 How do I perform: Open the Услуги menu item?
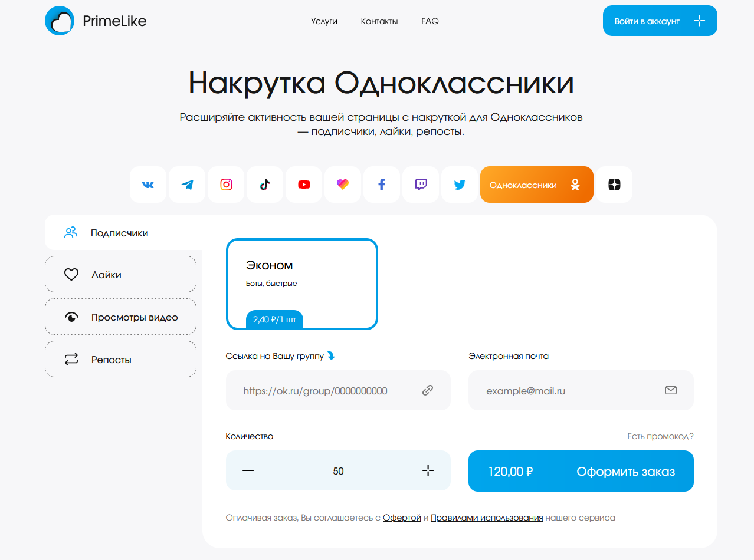click(324, 21)
